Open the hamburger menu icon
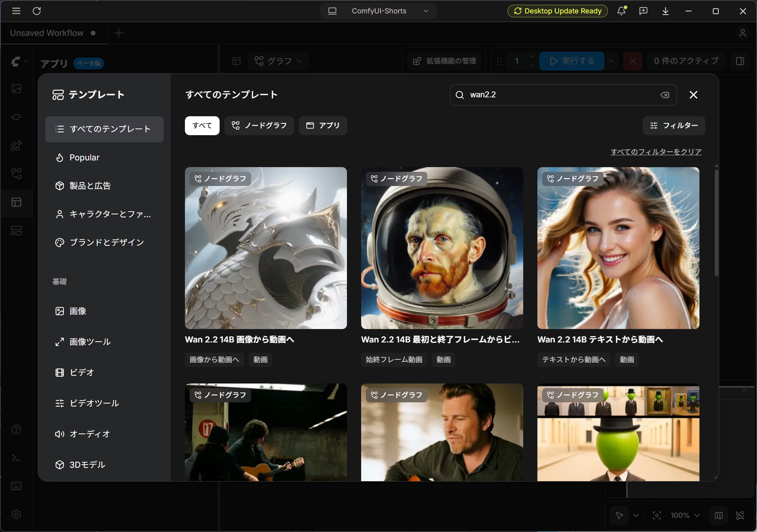The width and height of the screenshot is (757, 532). [x=16, y=11]
